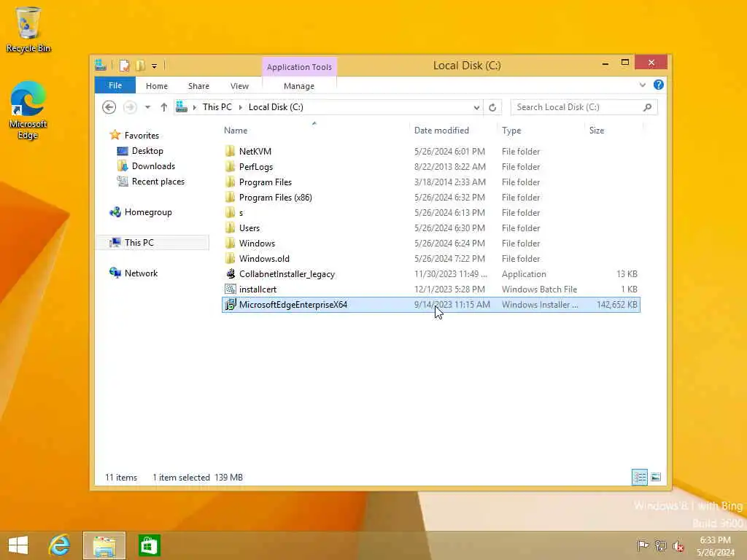The image size is (747, 560).
Task: Click File Explorer taskbar button
Action: [x=104, y=545]
